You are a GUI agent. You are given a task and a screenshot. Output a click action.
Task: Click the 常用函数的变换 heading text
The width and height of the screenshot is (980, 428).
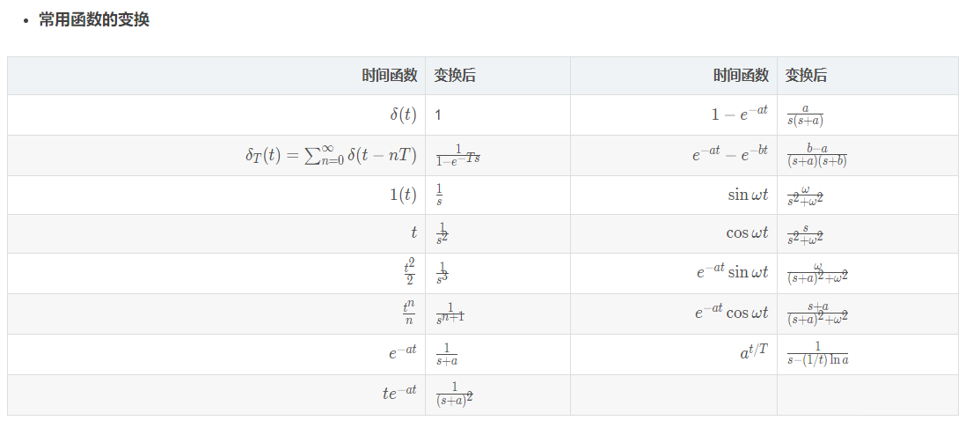tap(94, 19)
